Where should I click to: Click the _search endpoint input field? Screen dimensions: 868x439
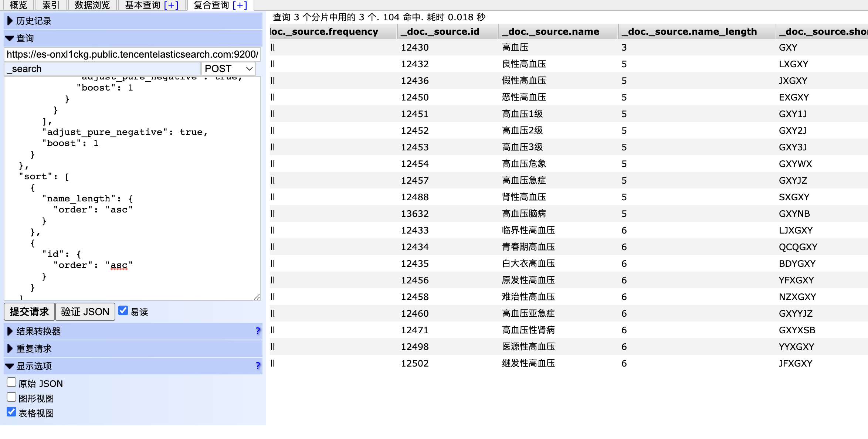pyautogui.click(x=102, y=69)
